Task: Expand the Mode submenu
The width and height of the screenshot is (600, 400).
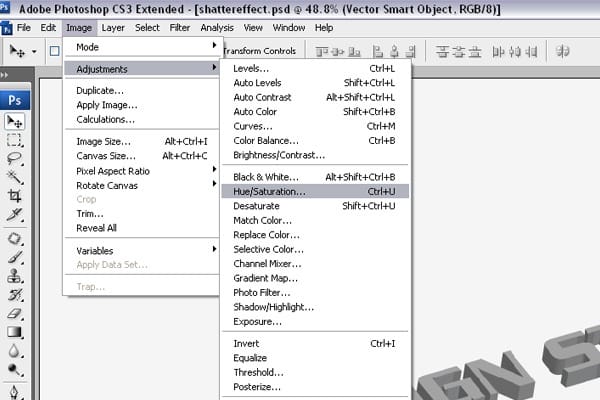Action: click(141, 47)
